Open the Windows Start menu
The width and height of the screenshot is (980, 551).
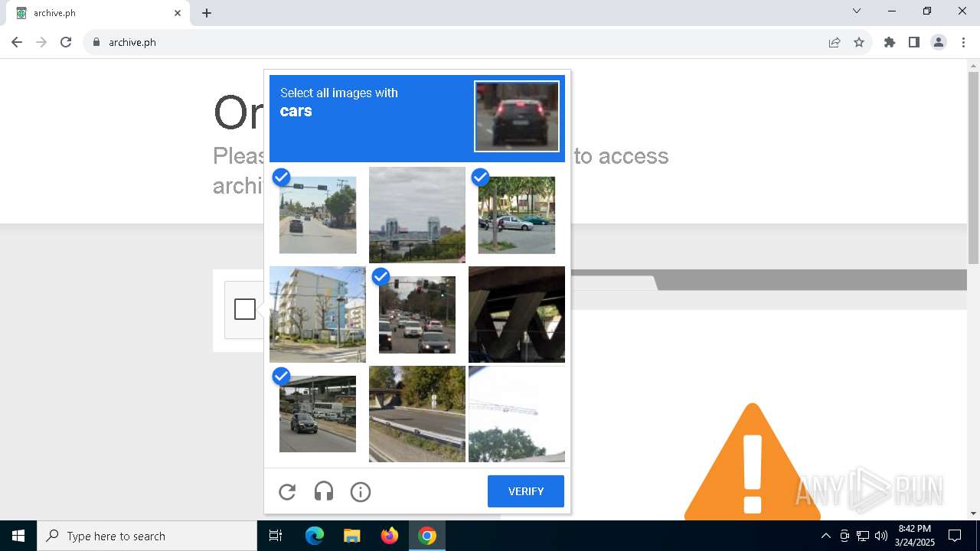(x=18, y=536)
